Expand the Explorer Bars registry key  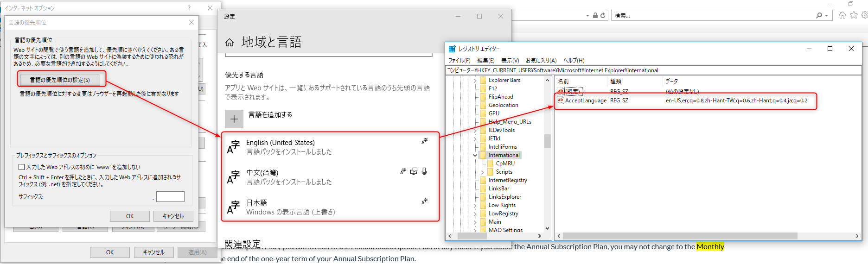(x=475, y=80)
